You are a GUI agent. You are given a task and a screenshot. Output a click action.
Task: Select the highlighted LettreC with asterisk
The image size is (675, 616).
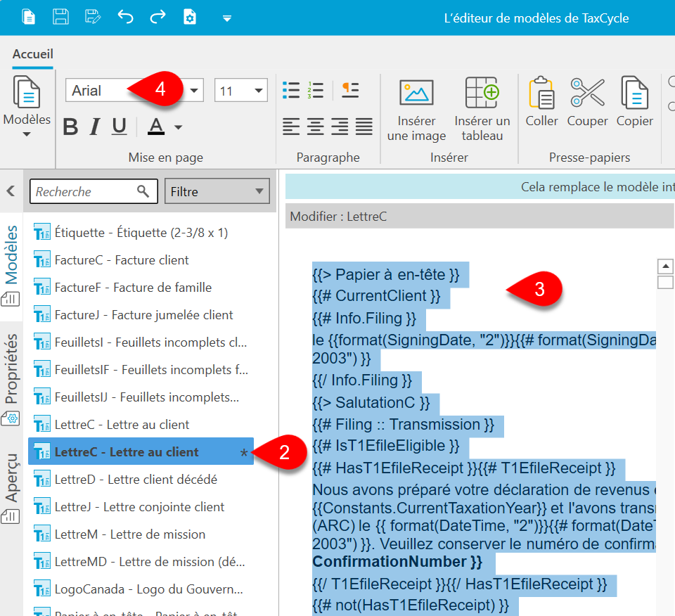tap(141, 452)
